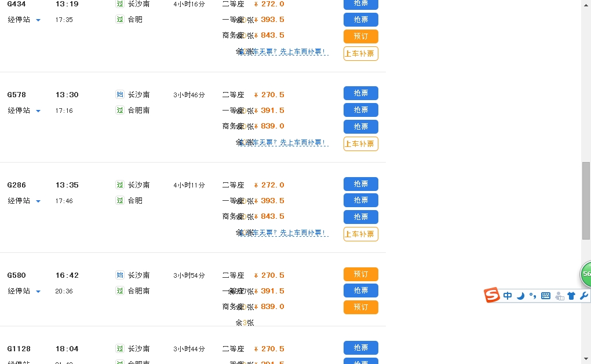
Task: Click 抢票 for G1128 second-class seat
Action: 360,348
